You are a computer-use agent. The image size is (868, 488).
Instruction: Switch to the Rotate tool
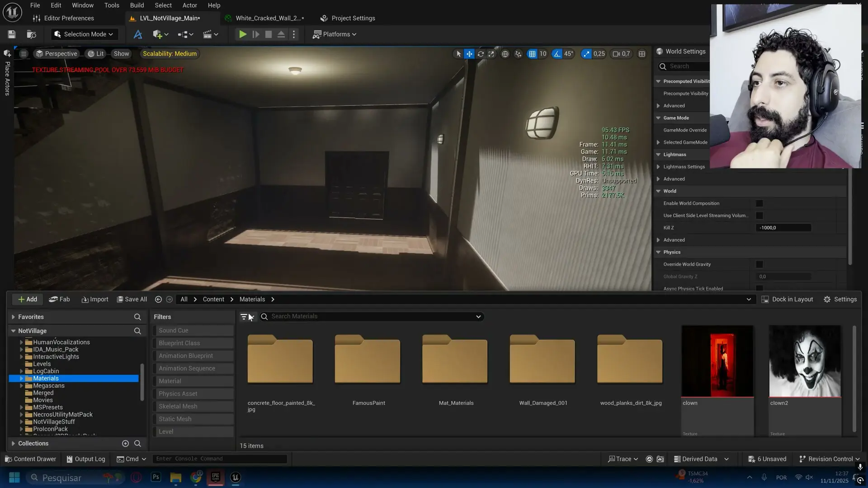(481, 54)
